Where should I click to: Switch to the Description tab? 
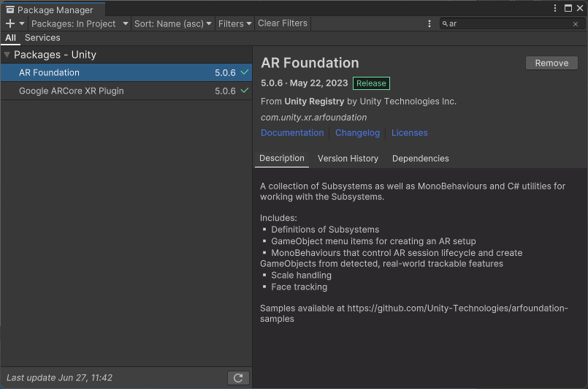click(282, 159)
